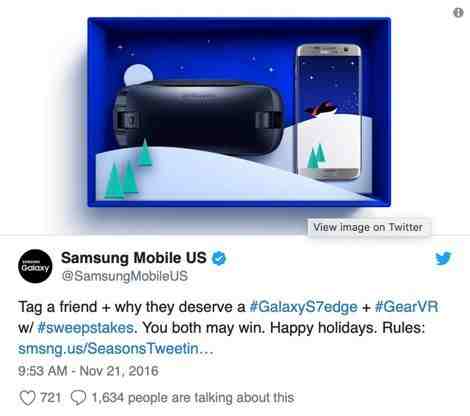Screen dimensions: 470x416
Task: Click the Twitter bird logo
Action: point(443,258)
